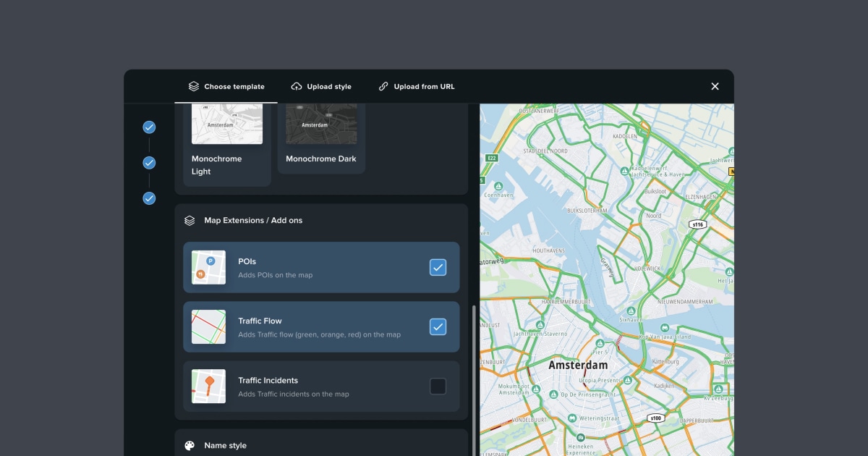
Task: Click the POIs map preview icon
Action: 208,267
